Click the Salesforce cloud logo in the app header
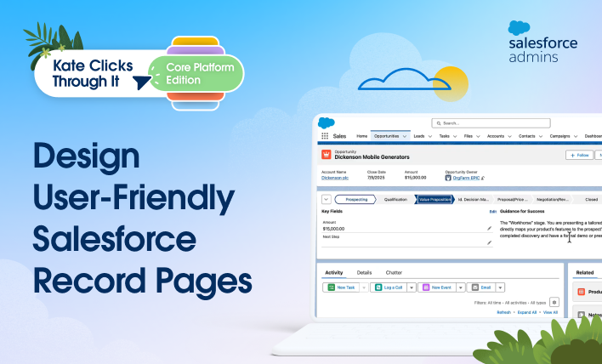 [327, 122]
